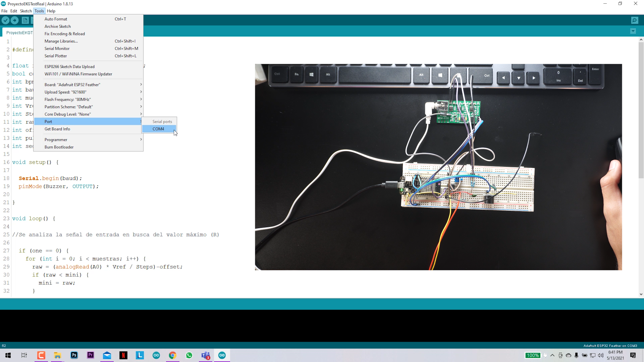Click the Verify sketch checkmark icon

(x=5, y=20)
